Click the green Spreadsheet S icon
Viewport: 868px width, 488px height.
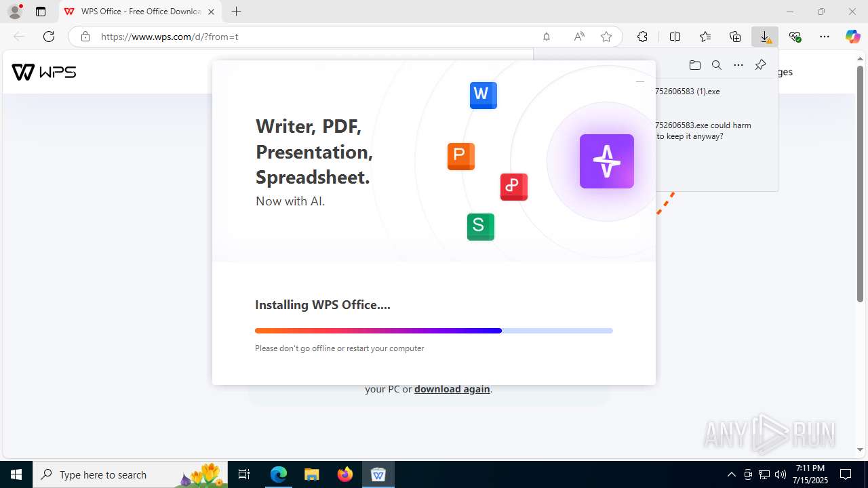(x=480, y=226)
